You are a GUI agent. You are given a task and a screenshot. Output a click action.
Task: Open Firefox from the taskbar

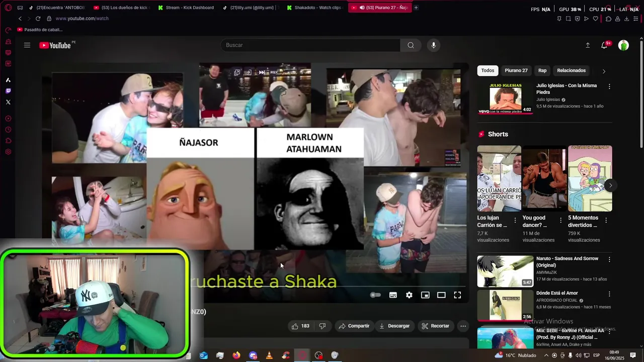click(x=236, y=355)
